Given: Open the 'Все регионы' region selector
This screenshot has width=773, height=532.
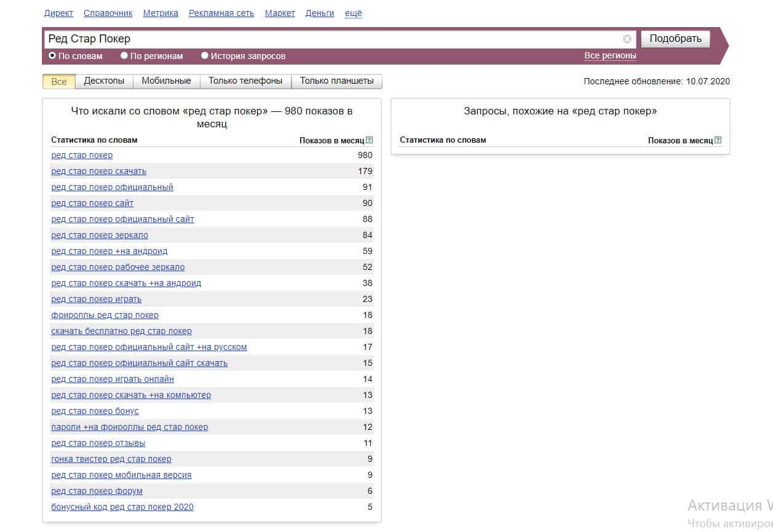Looking at the screenshot, I should [609, 55].
